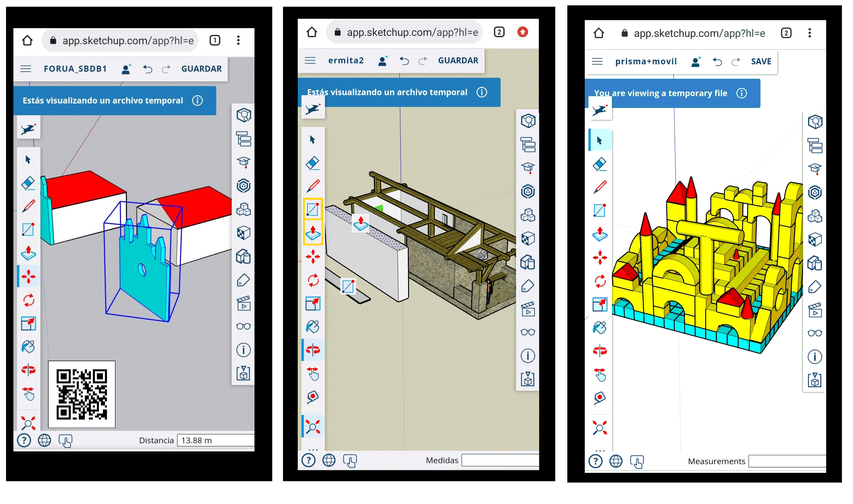Open the Display glasses panel in the FORUA_SBDB1 sidebar
Viewport: 853px width, 504px height.
pyautogui.click(x=243, y=327)
